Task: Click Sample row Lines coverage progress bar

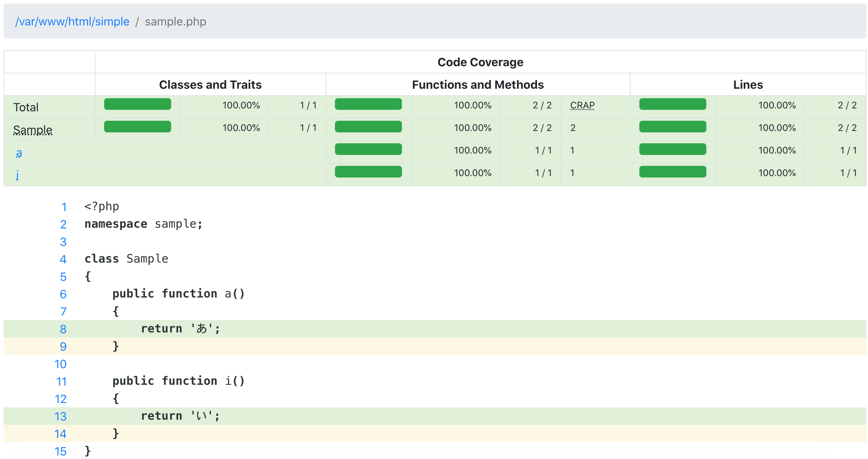Action: 672,127
